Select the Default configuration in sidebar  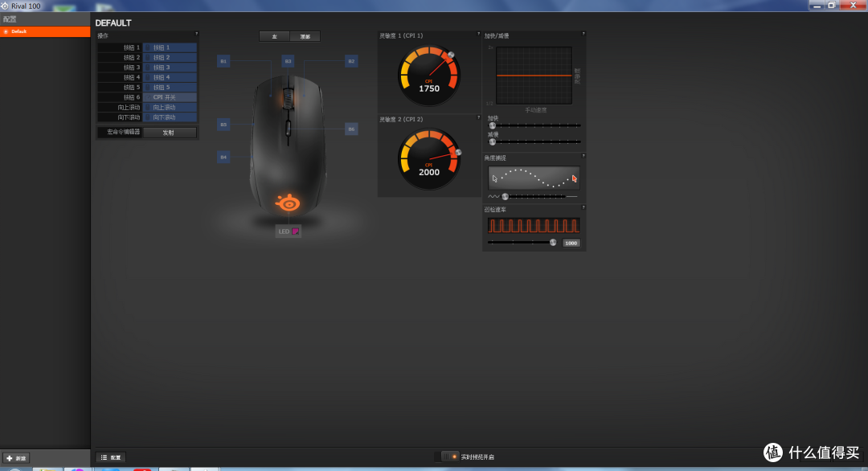[x=45, y=31]
